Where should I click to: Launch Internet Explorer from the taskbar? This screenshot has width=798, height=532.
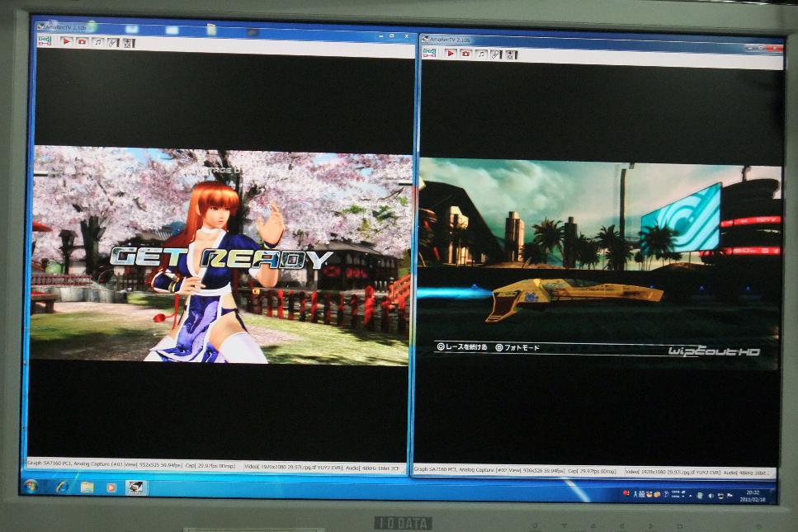tap(62, 487)
